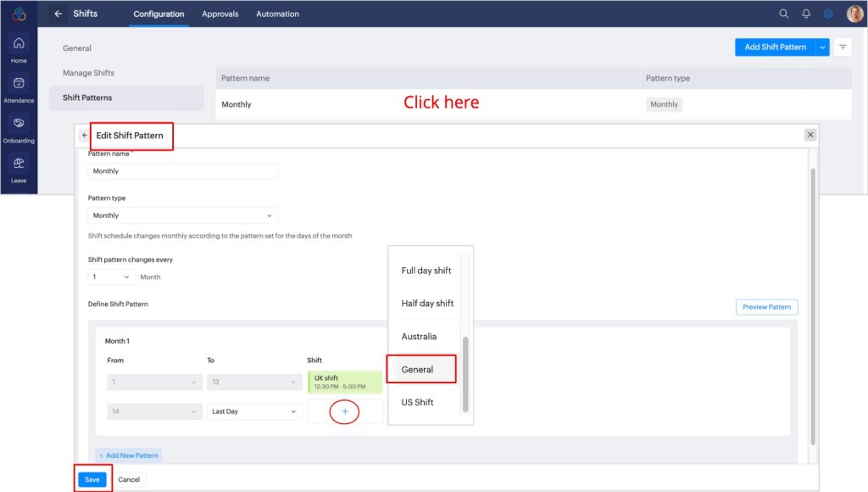
Task: Open settings gear icon in header
Action: pos(829,14)
